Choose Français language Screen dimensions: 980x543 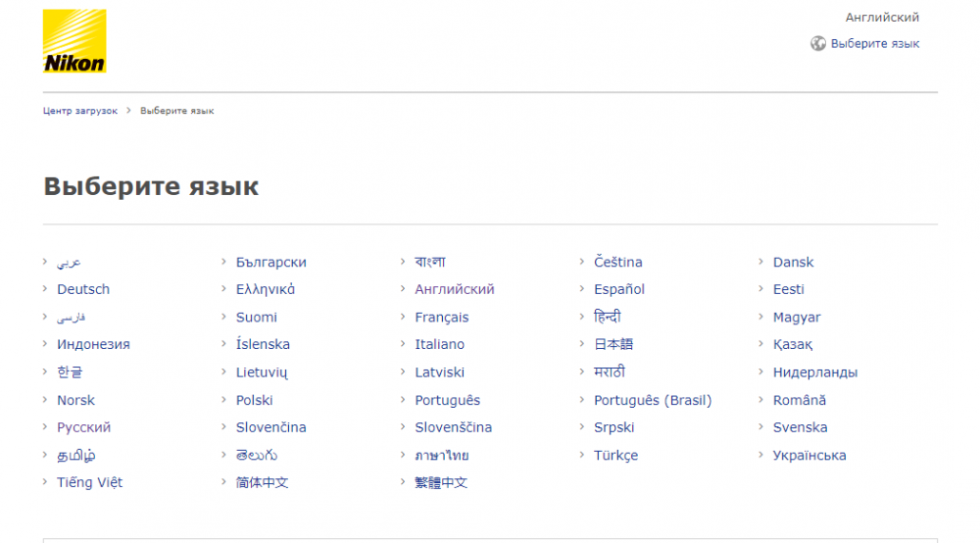click(441, 318)
